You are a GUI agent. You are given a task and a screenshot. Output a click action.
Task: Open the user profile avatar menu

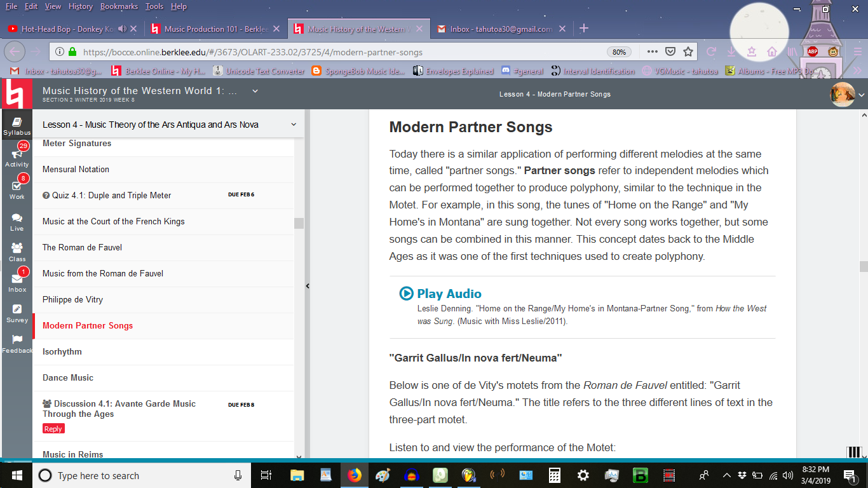843,95
